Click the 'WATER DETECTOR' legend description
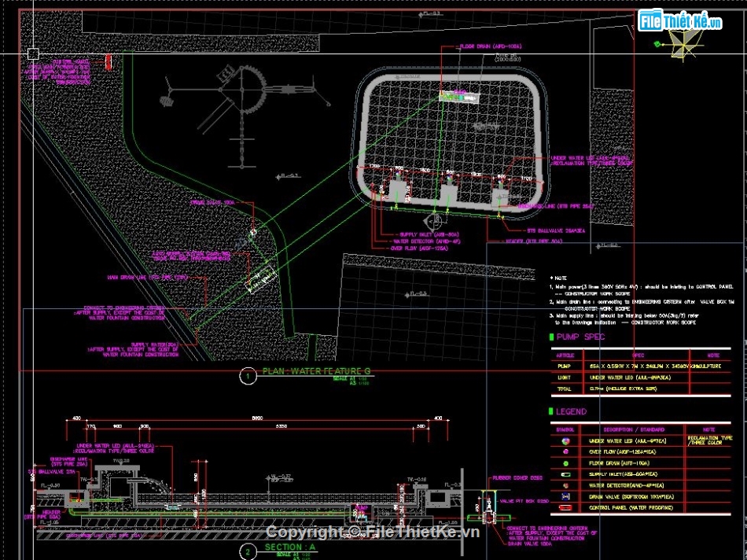Viewport: 747px width, 560px height. pyautogui.click(x=626, y=485)
